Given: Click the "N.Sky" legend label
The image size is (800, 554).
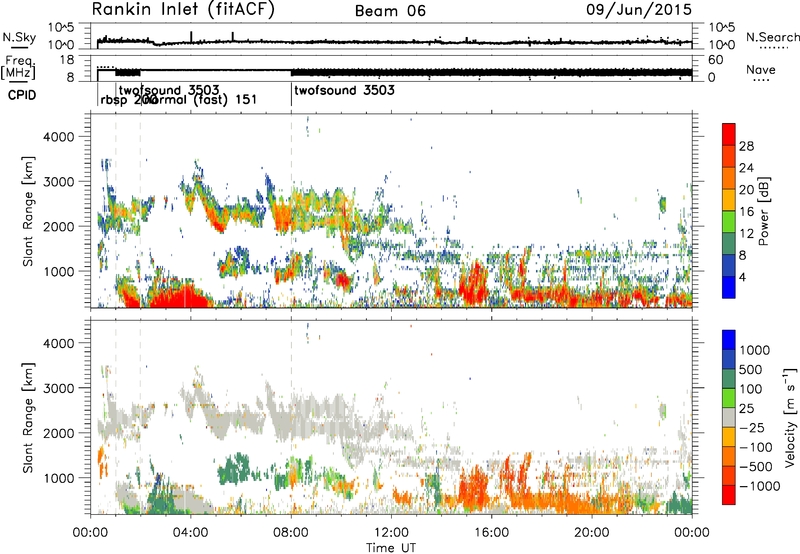Looking at the screenshot, I should (19, 37).
